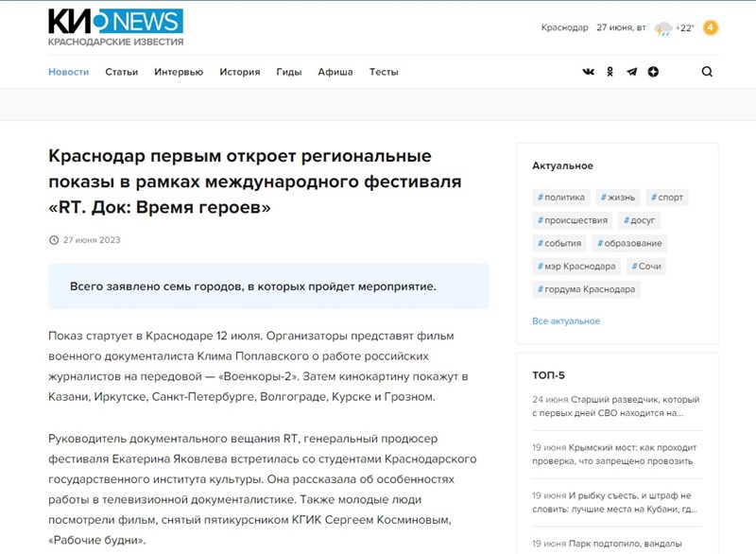The width and height of the screenshot is (756, 554).
Task: Open the KI News logo homepage
Action: click(x=115, y=27)
